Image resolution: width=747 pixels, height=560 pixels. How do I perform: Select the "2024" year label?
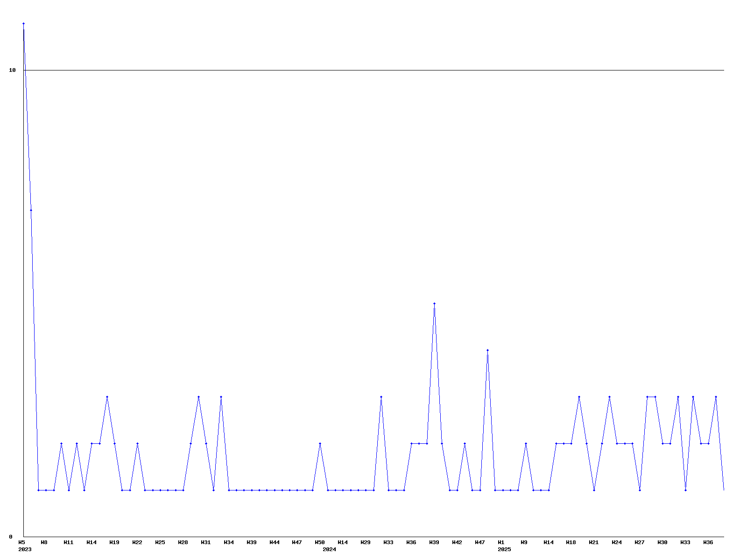[x=329, y=549]
